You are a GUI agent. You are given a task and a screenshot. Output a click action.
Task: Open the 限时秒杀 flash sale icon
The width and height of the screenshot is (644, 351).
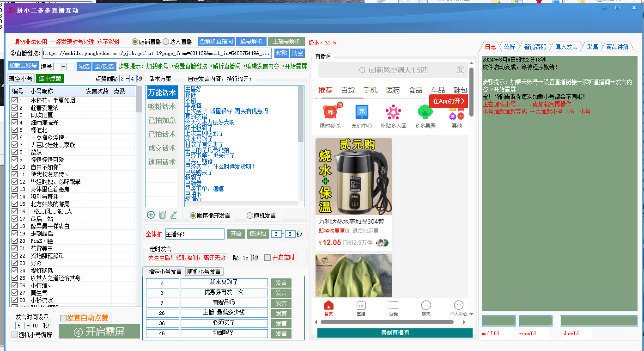[x=330, y=112]
